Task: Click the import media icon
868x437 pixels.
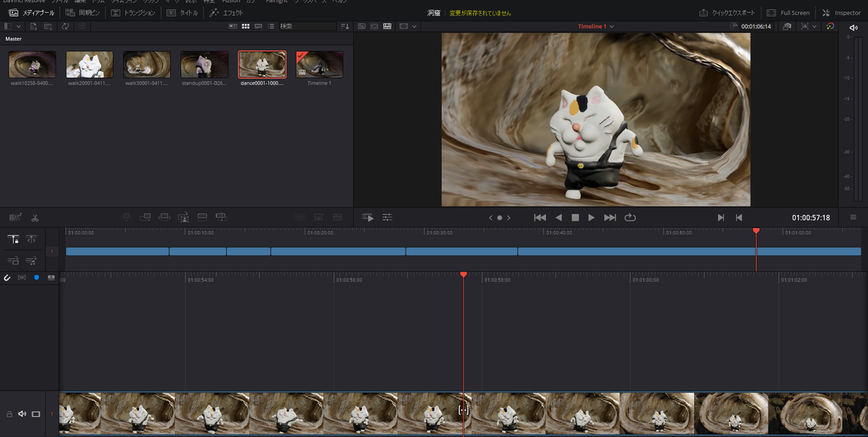Action: coord(34,26)
